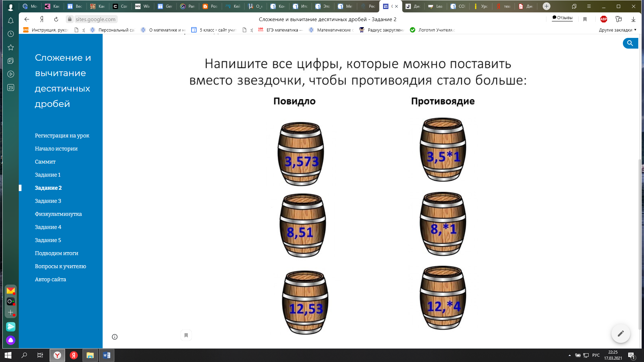Reload the page with refresh icon
Image resolution: width=644 pixels, height=362 pixels.
(x=56, y=19)
